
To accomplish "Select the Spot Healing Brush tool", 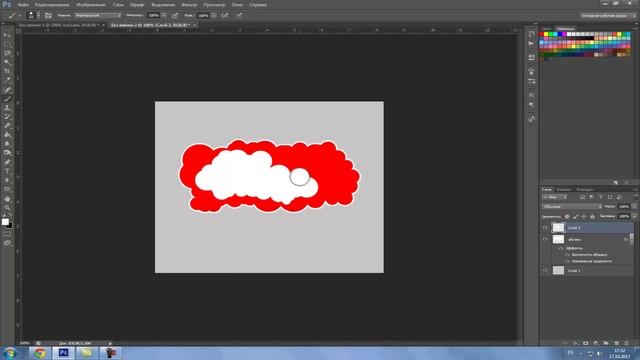I will click(x=7, y=90).
